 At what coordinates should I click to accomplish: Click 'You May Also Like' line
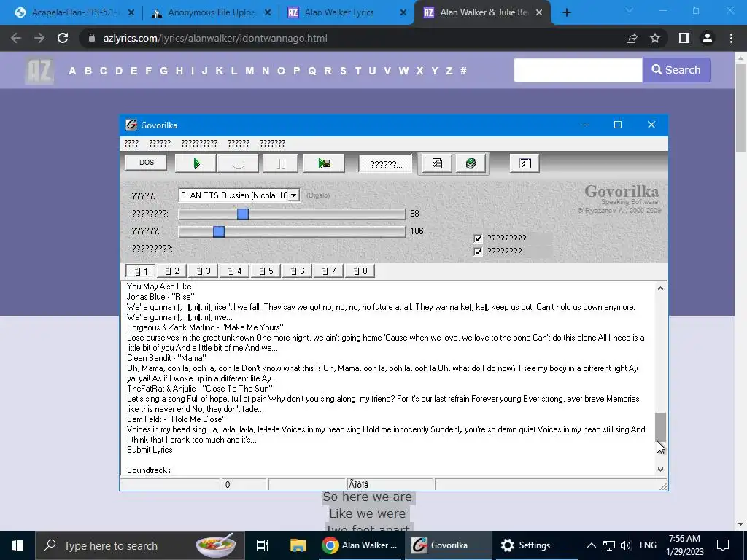[x=159, y=287]
